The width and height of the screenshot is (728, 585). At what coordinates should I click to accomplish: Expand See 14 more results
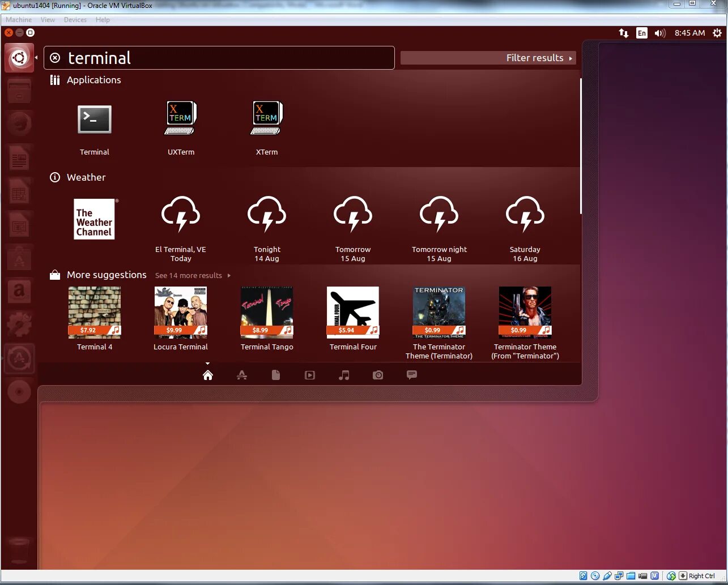coord(193,275)
